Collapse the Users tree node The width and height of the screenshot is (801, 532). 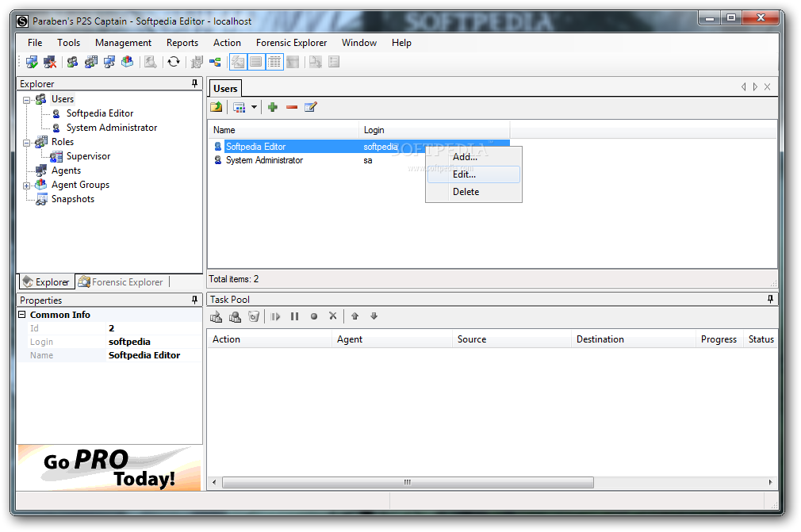(x=26, y=100)
